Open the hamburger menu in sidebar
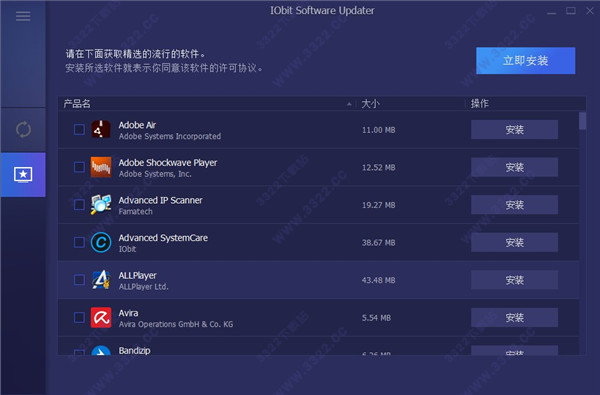This screenshot has width=600, height=395. pos(23,16)
